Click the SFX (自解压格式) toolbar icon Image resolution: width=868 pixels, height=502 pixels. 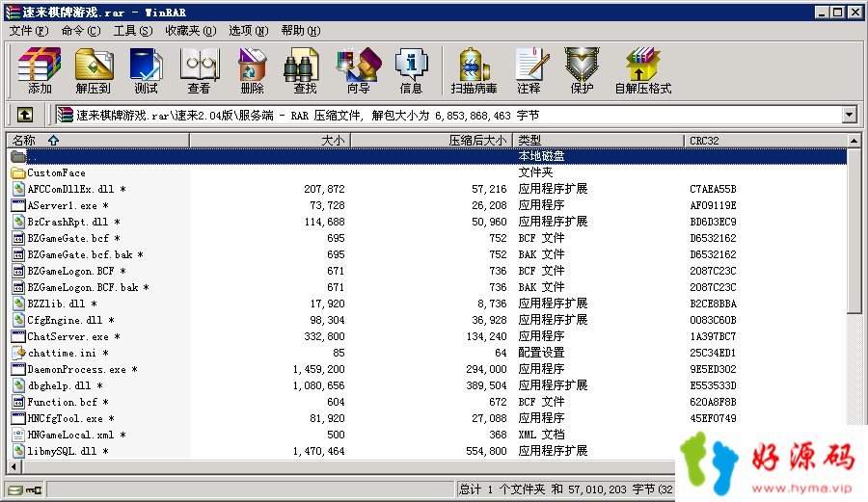click(x=642, y=70)
